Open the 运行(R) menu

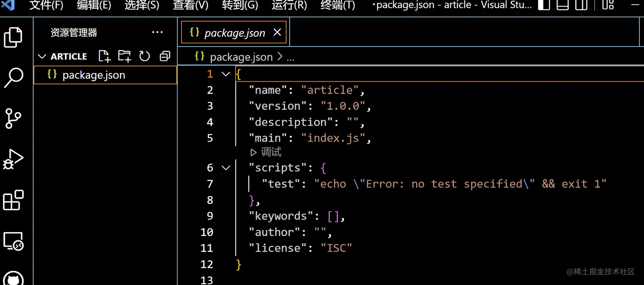289,6
